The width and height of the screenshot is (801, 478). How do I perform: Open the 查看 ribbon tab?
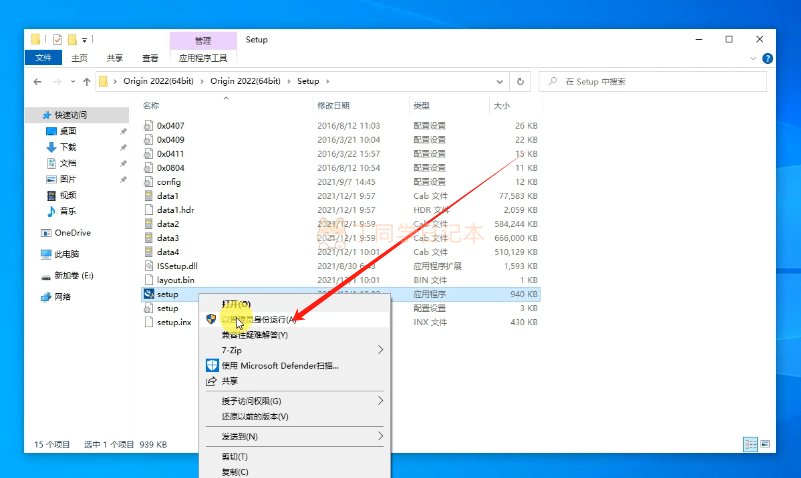tap(150, 58)
